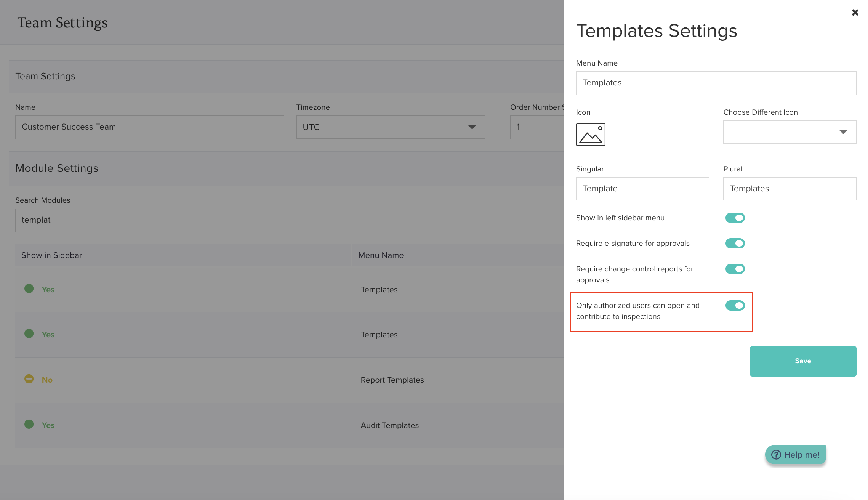Screen dimensions: 868x500
Task: Click green status dot in first Templates row
Action: coord(29,288)
